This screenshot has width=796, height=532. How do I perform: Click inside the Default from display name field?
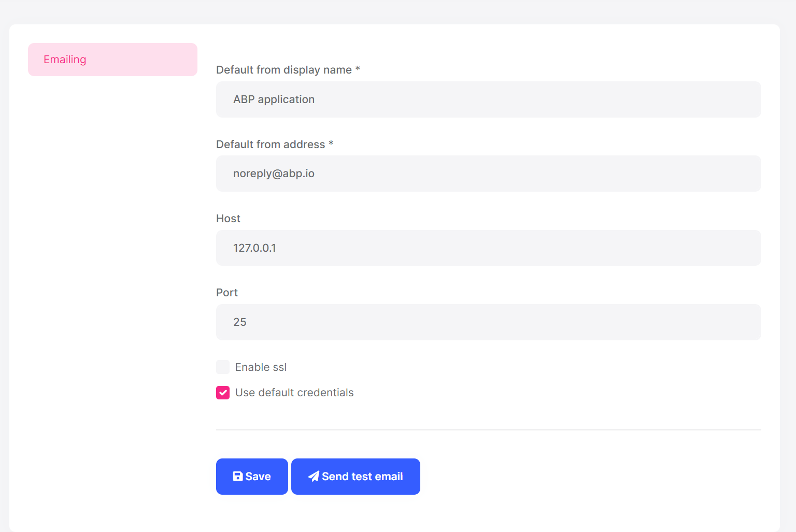click(x=487, y=99)
